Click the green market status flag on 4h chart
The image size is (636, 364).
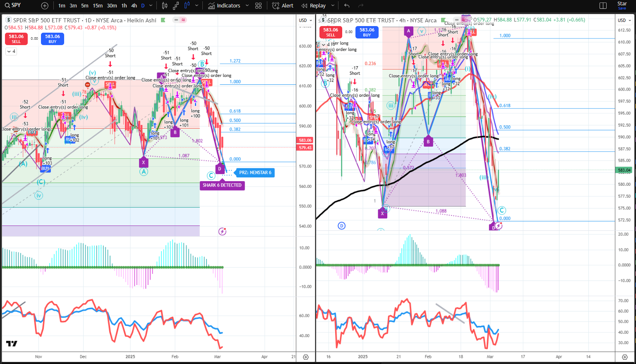443,20
